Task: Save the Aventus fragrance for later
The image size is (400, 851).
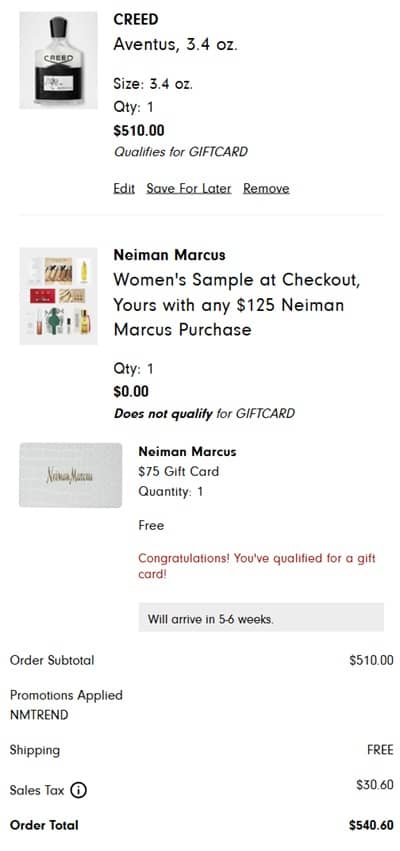Action: (189, 188)
